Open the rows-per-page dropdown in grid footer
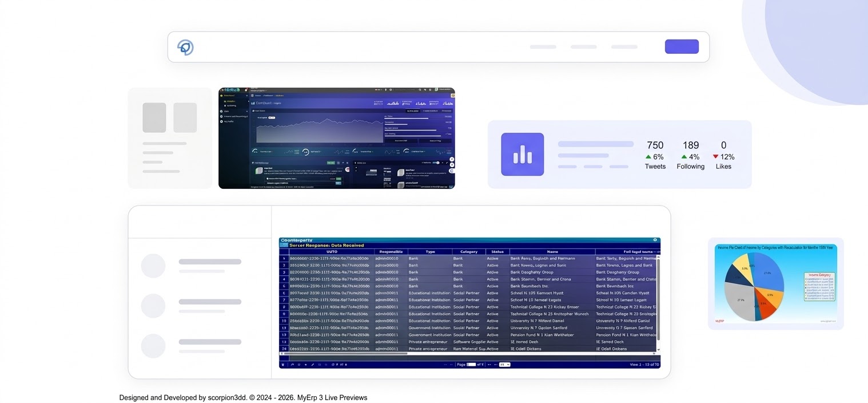 pos(504,365)
